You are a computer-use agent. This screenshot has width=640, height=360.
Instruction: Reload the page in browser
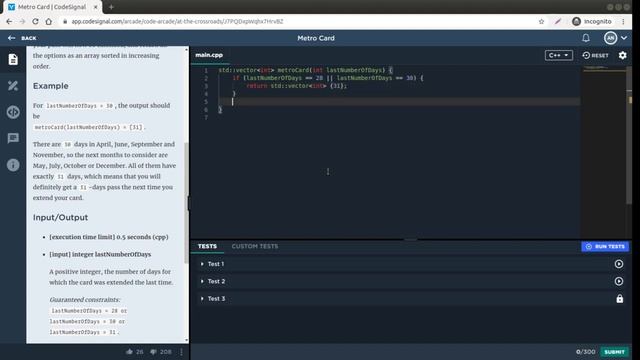pos(36,21)
